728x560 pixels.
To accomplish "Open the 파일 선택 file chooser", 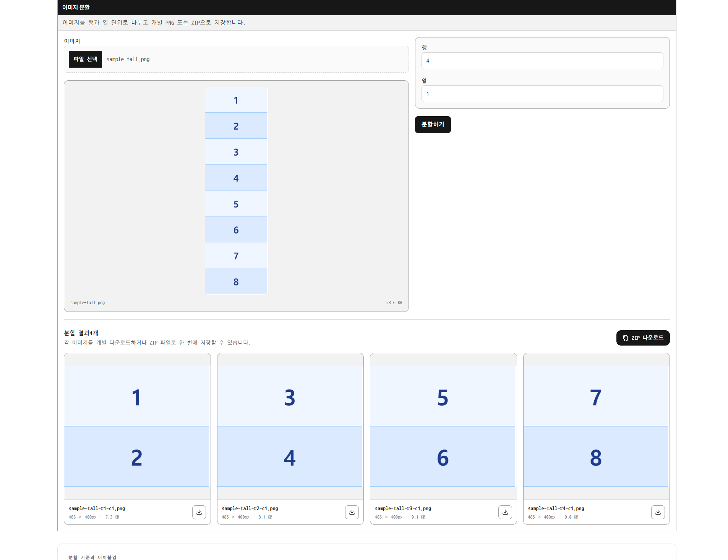I will (x=85, y=59).
